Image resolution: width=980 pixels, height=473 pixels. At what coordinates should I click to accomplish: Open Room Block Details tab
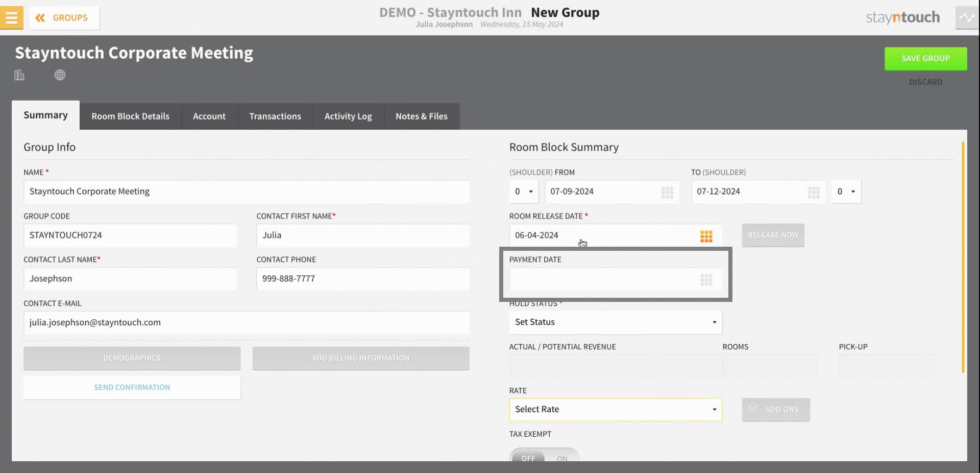tap(130, 116)
